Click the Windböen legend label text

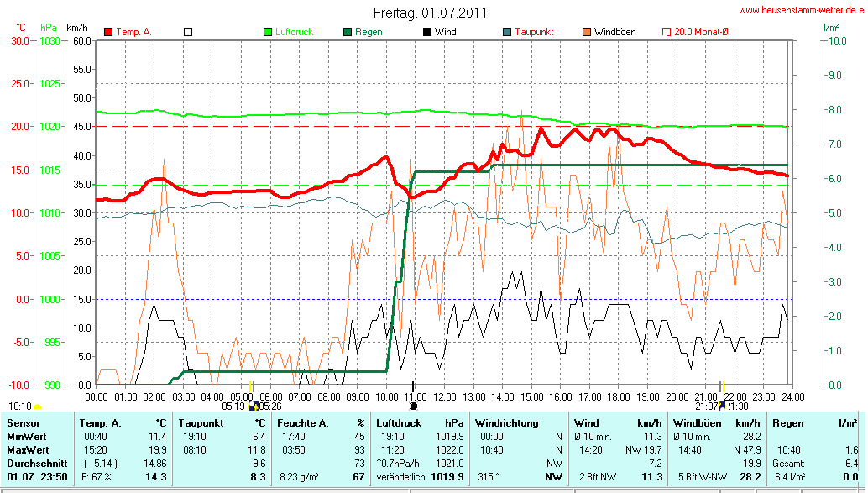(614, 32)
